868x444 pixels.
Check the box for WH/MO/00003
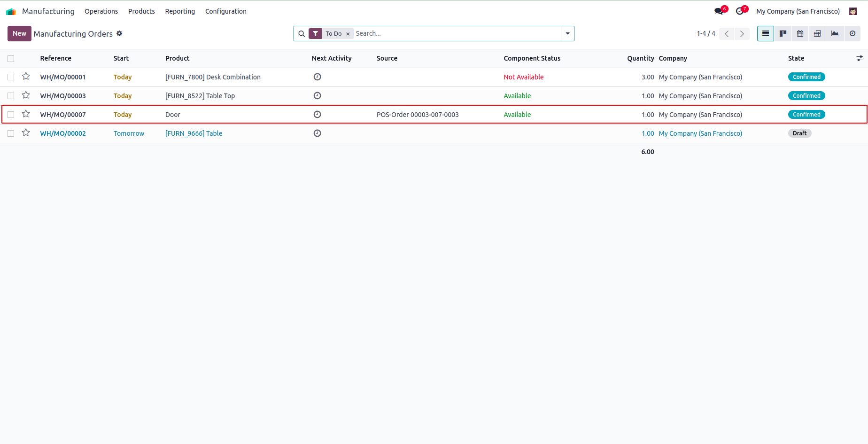click(x=11, y=96)
